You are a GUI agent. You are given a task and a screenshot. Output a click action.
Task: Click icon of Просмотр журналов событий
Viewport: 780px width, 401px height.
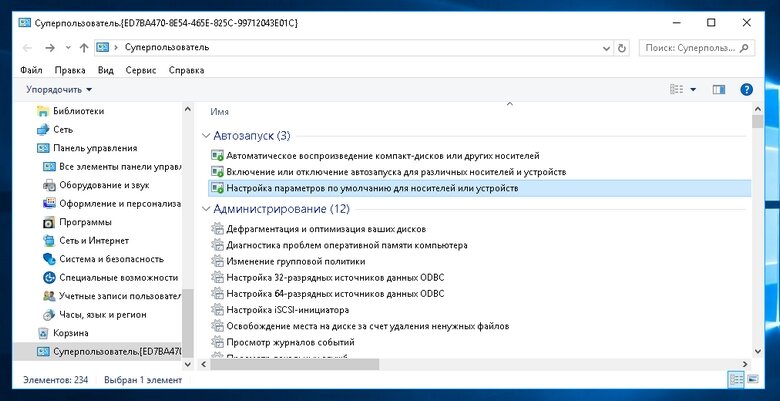[x=217, y=342]
